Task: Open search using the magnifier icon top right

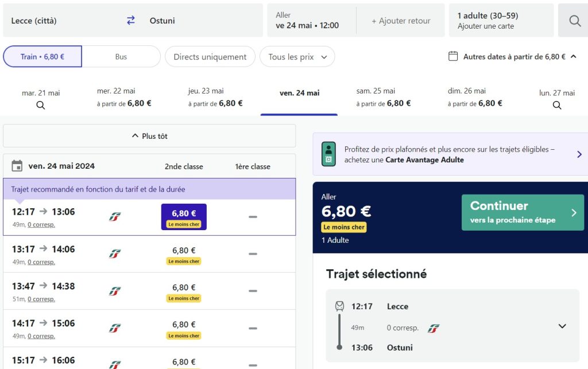Action: click(573, 20)
